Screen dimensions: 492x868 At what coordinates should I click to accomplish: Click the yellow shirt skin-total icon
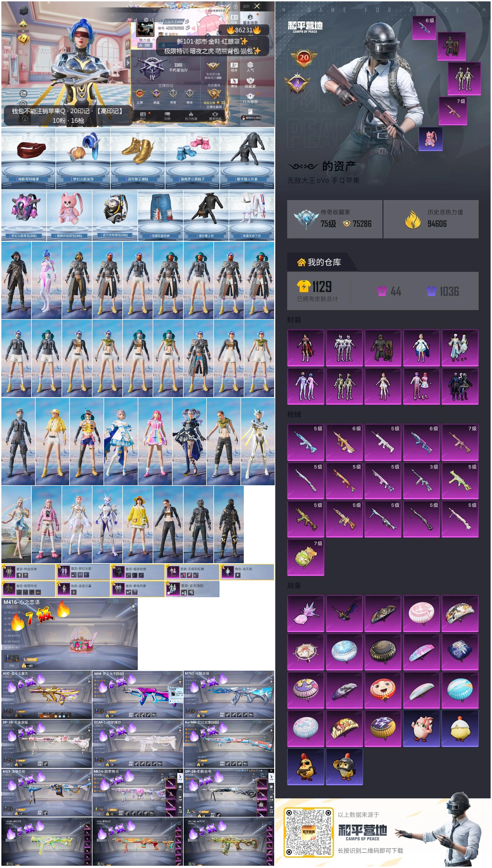pyautogui.click(x=303, y=286)
